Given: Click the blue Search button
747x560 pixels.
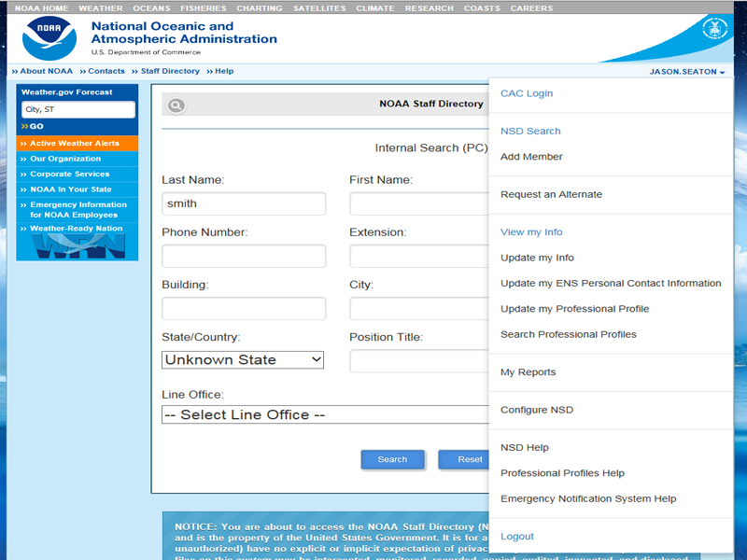Looking at the screenshot, I should click(392, 459).
